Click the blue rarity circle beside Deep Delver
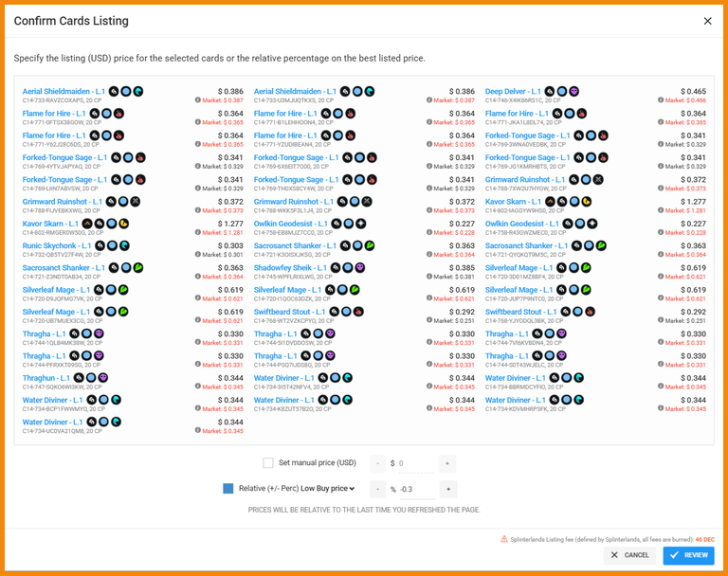 pyautogui.click(x=562, y=92)
